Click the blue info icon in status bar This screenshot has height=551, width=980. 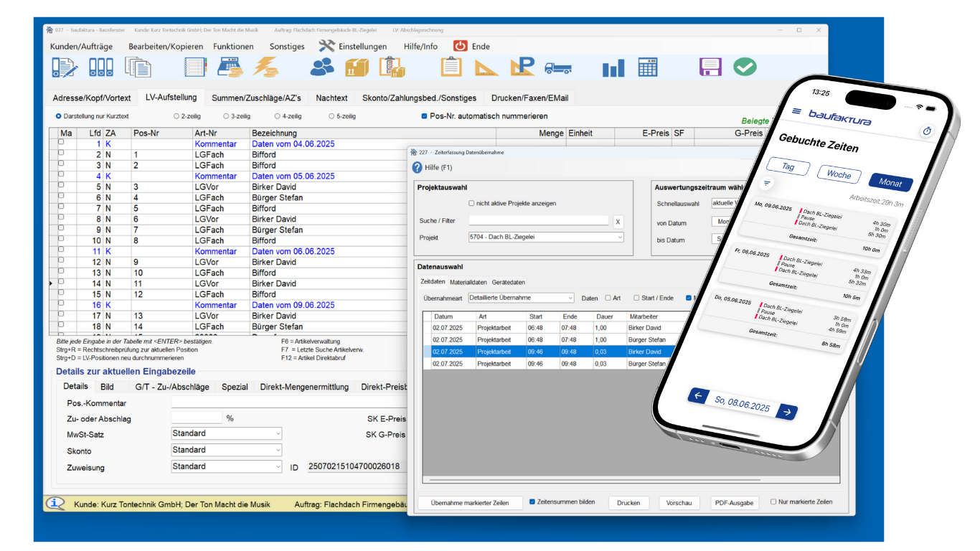pos(57,504)
